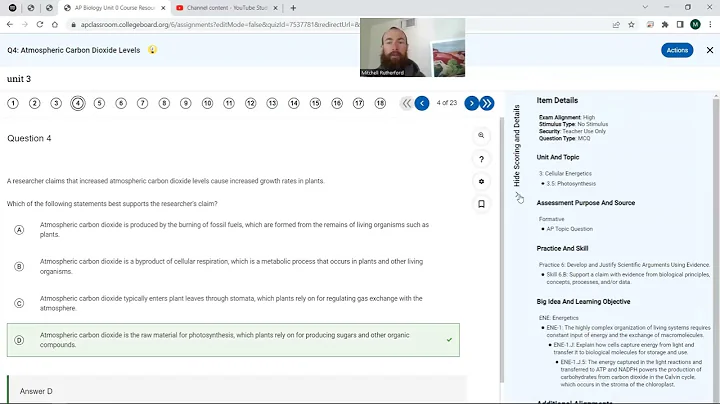Select answer choice D radio circle
720x404 pixels.
19,340
